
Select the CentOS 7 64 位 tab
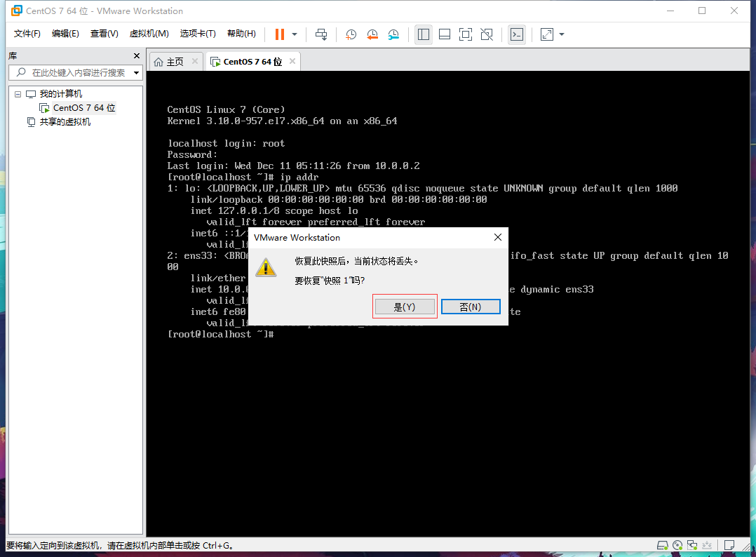(x=252, y=62)
